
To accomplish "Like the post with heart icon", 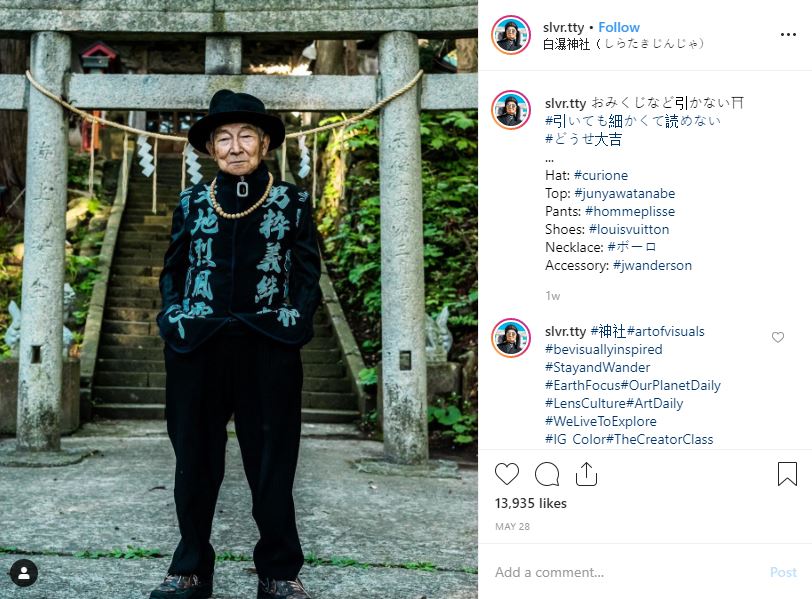I will tap(506, 474).
